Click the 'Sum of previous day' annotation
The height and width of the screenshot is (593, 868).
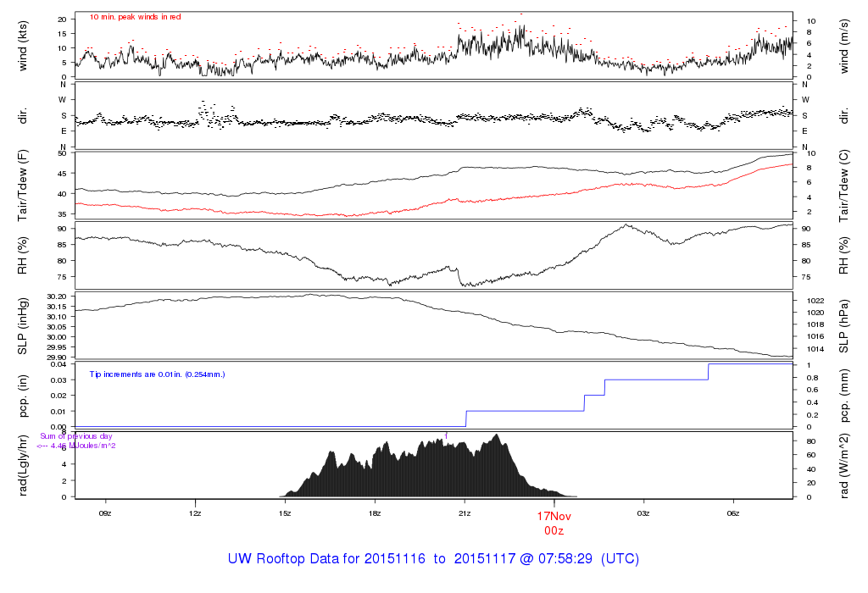tap(75, 436)
